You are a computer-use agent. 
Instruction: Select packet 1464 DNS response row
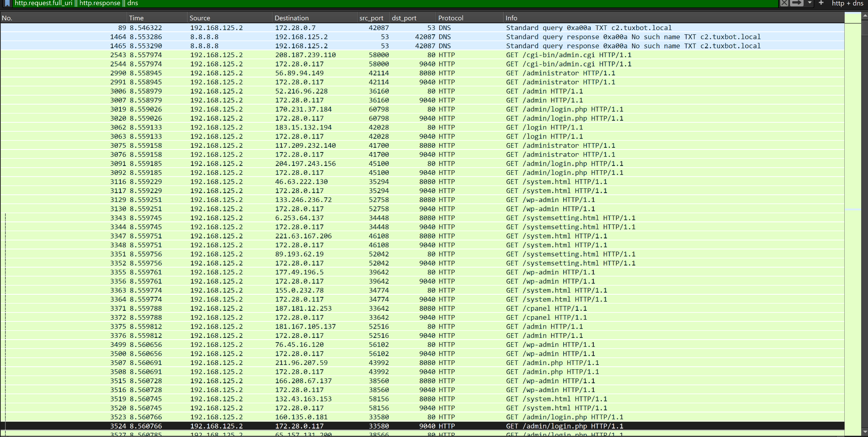point(422,37)
